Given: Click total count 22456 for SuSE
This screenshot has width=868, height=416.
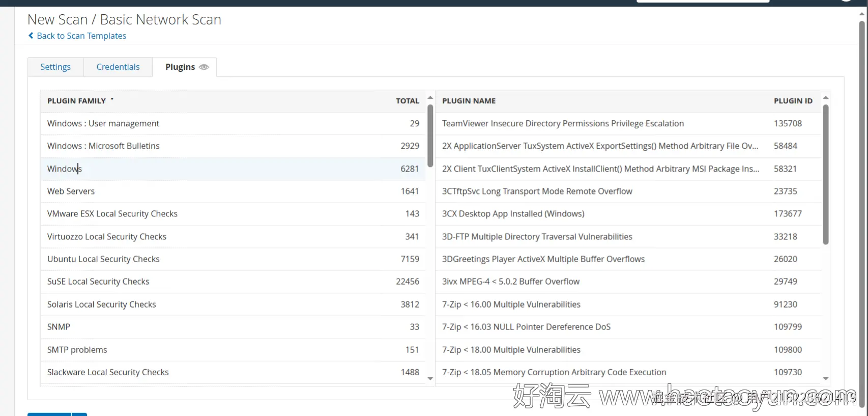Looking at the screenshot, I should [x=408, y=282].
